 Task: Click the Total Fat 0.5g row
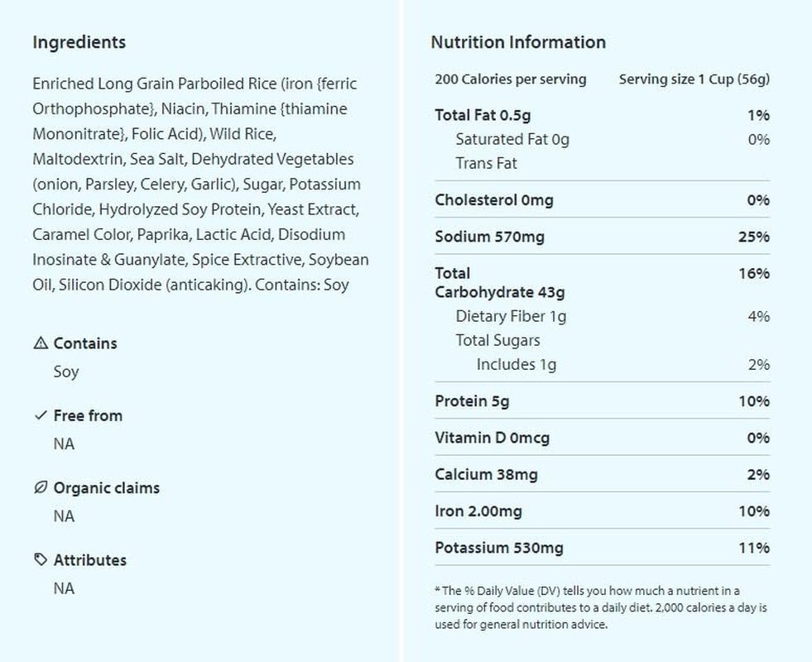[x=603, y=115]
